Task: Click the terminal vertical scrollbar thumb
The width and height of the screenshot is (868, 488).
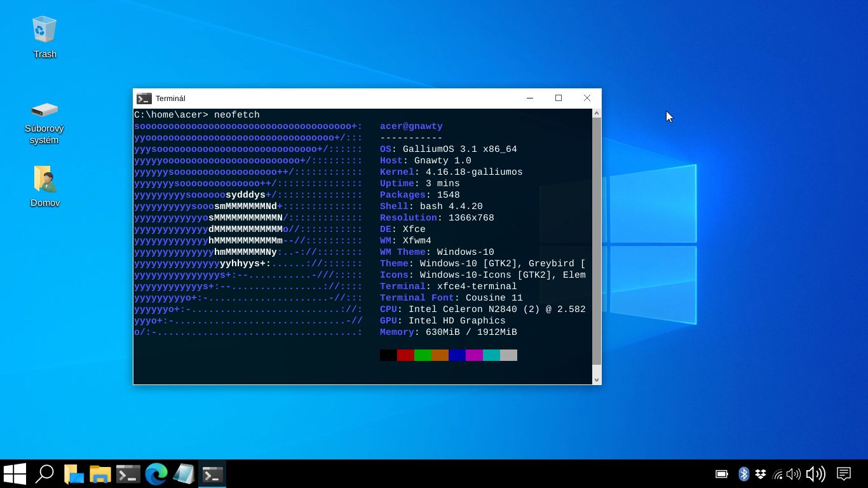Action: click(597, 241)
